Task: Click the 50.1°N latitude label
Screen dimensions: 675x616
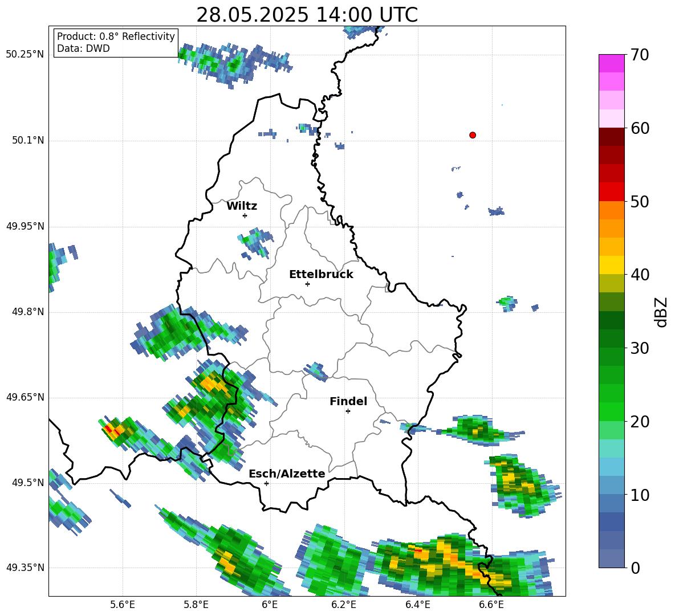Action: (27, 141)
